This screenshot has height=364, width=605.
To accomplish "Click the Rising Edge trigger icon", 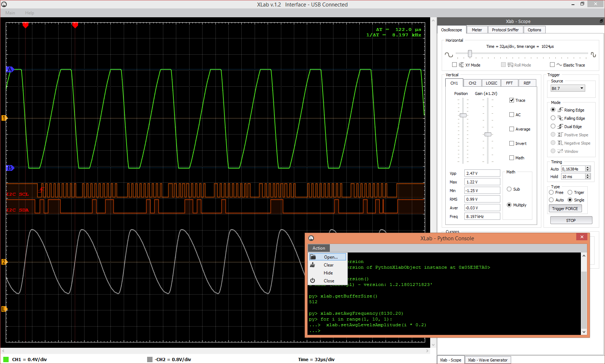I will pos(560,110).
